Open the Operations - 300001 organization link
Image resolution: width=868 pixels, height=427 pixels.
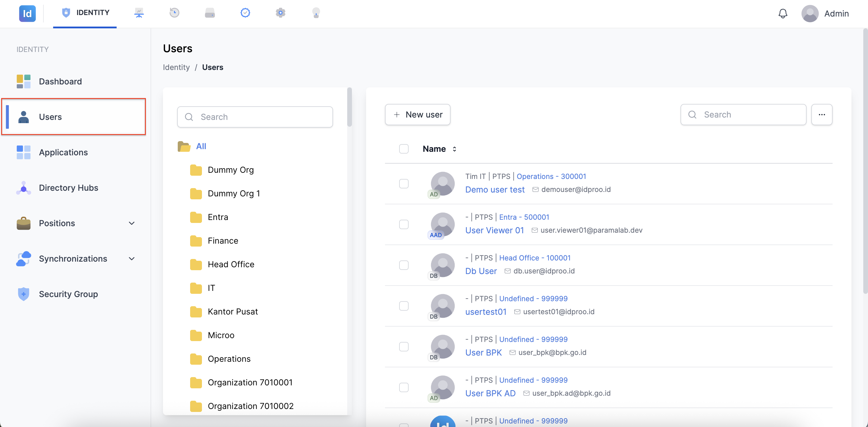[551, 176]
